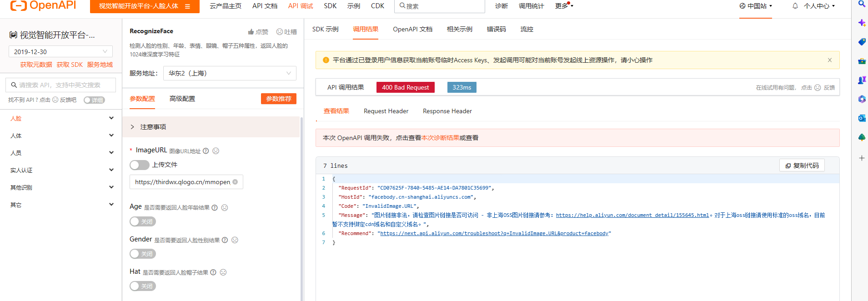Click the notification bell icon
This screenshot has height=301, width=868.
[795, 6]
